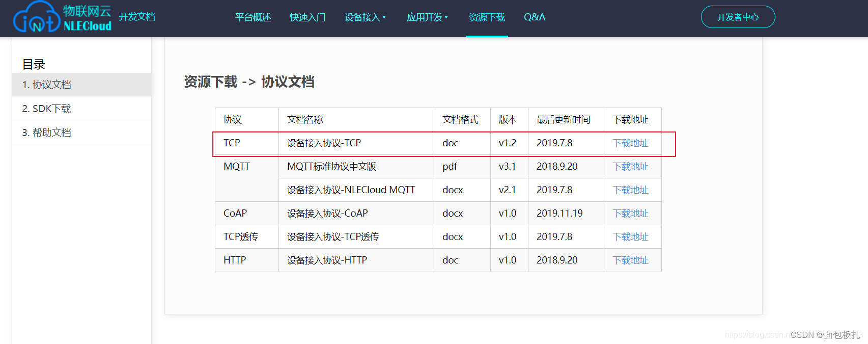Image resolution: width=868 pixels, height=344 pixels.
Task: Download the MQTT标准协议中文版 pdf
Action: click(x=630, y=167)
